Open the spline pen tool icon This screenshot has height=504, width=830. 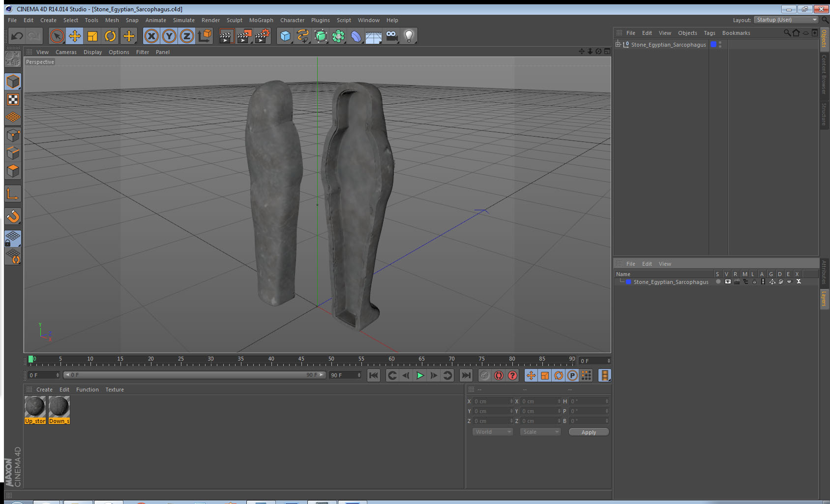[x=303, y=36]
